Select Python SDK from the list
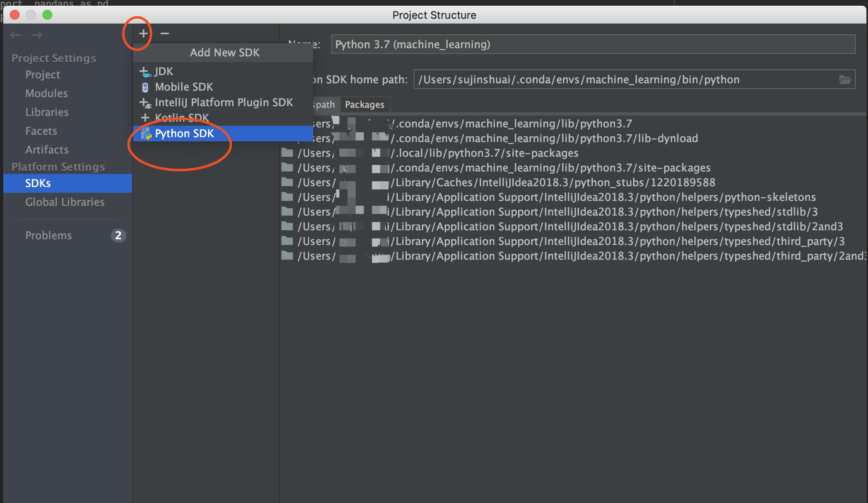The width and height of the screenshot is (868, 503). (x=184, y=133)
